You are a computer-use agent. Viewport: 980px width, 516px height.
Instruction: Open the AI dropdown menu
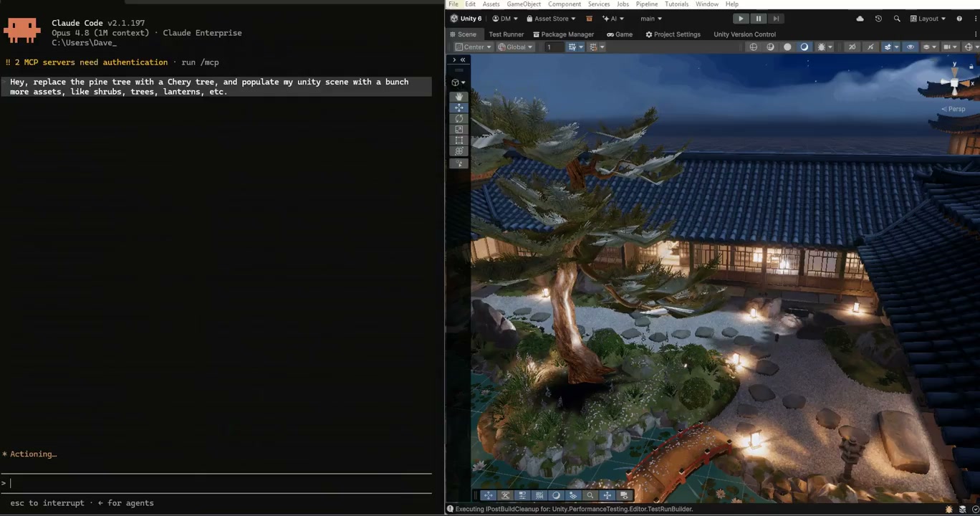(x=613, y=19)
